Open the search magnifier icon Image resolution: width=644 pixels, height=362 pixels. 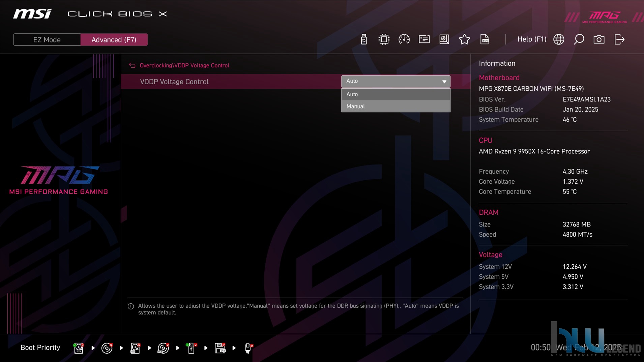point(579,39)
